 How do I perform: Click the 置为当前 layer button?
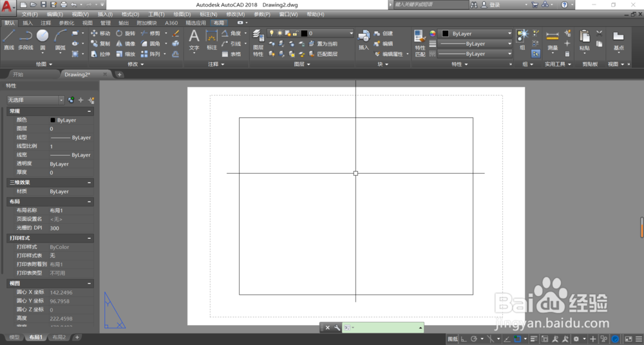point(323,44)
